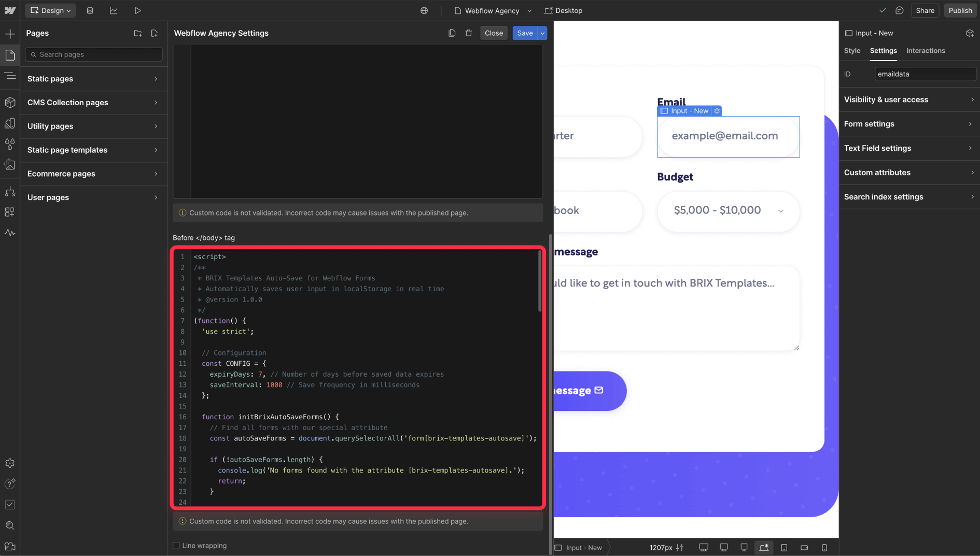Click the Share button

tap(925, 10)
